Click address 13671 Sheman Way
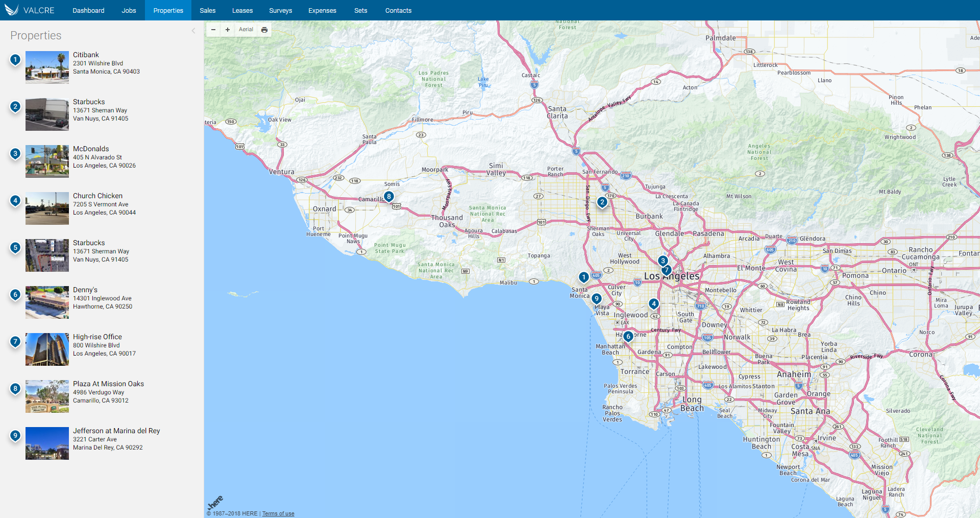This screenshot has width=980, height=518. [100, 110]
